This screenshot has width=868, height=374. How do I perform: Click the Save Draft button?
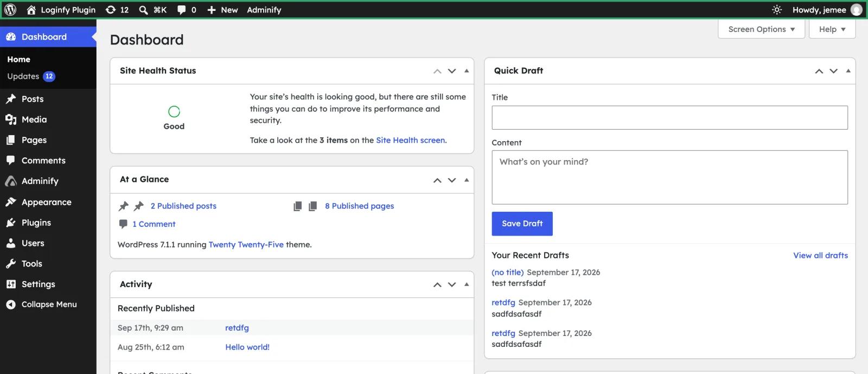522,224
